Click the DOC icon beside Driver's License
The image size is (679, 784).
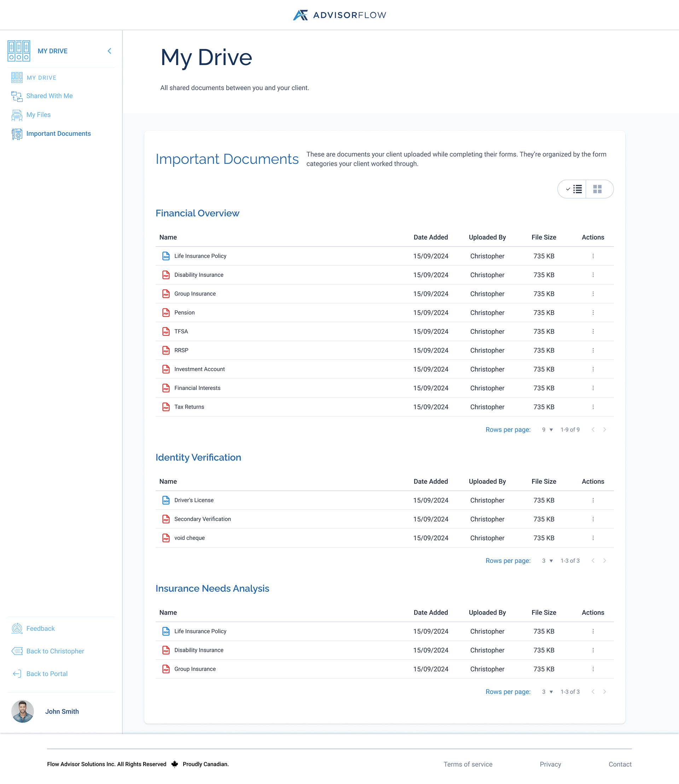[166, 500]
